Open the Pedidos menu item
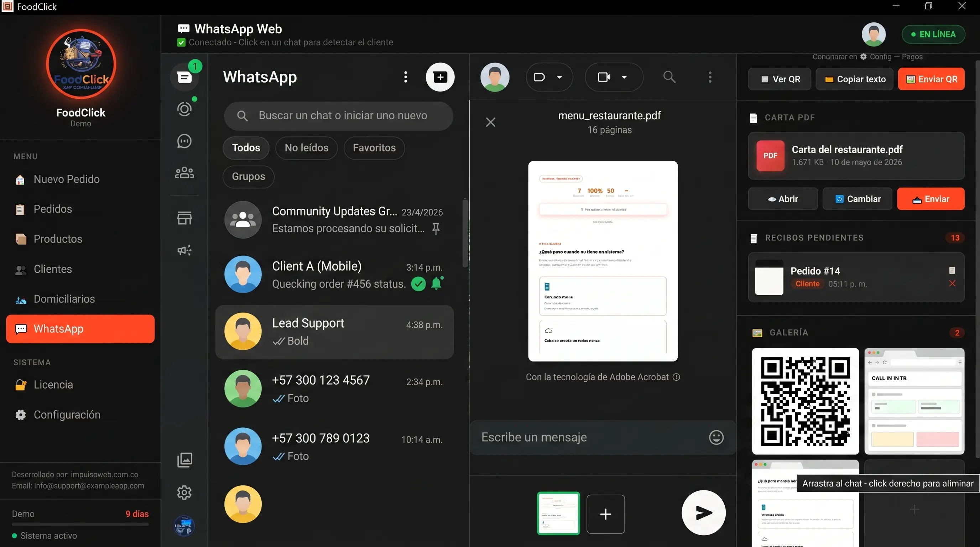Viewport: 980px width, 547px height. (80, 209)
